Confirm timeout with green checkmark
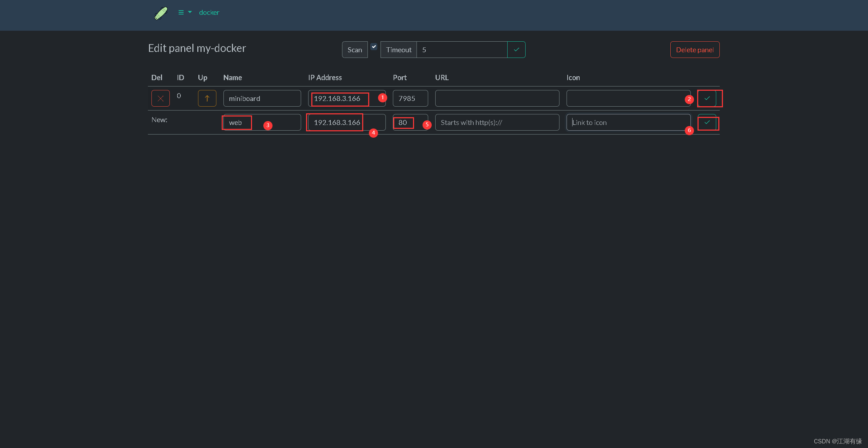The image size is (868, 448). click(x=516, y=50)
